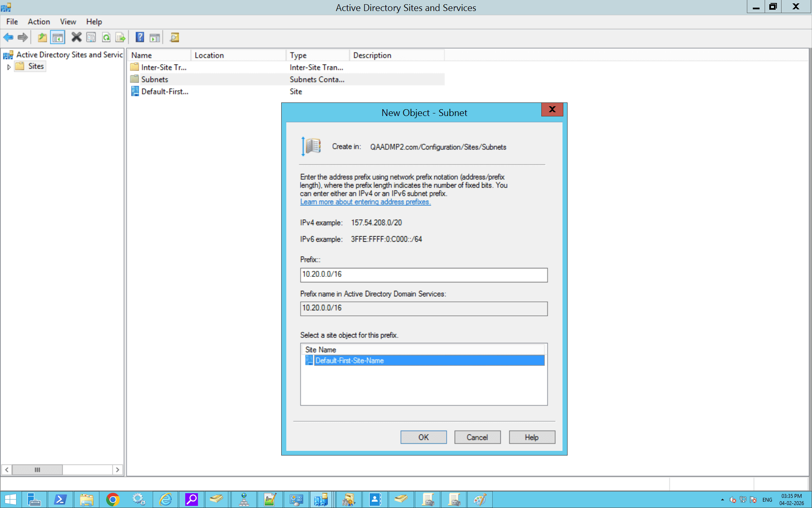This screenshot has height=508, width=812.
Task: Open the View menu
Action: pos(68,22)
